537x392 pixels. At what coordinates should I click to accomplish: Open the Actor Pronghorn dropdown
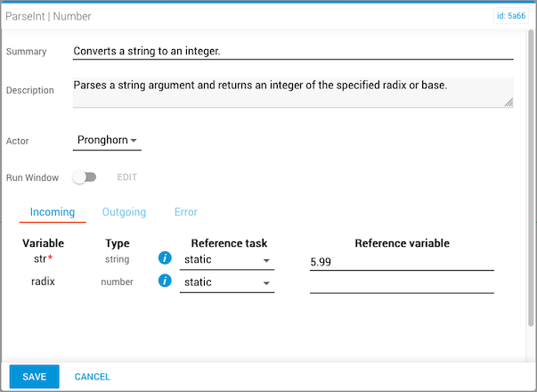(107, 141)
